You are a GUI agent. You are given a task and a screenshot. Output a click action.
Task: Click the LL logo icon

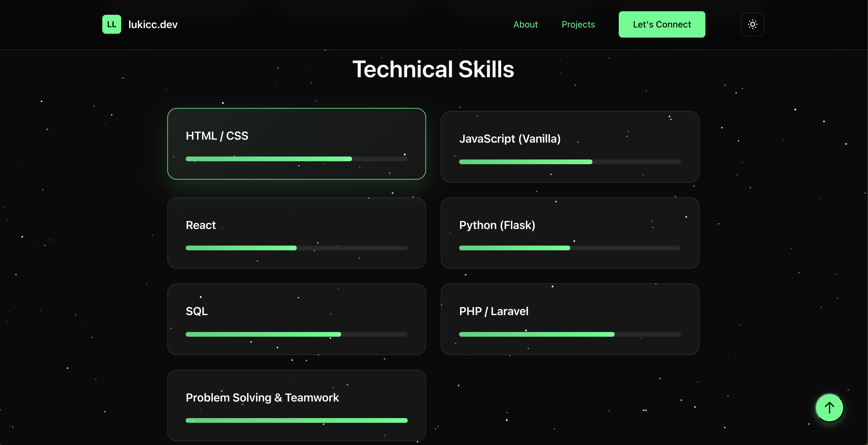click(x=111, y=24)
